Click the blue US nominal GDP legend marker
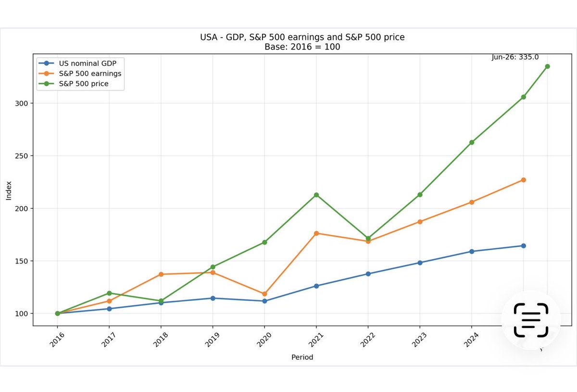577x392 pixels. [46, 63]
